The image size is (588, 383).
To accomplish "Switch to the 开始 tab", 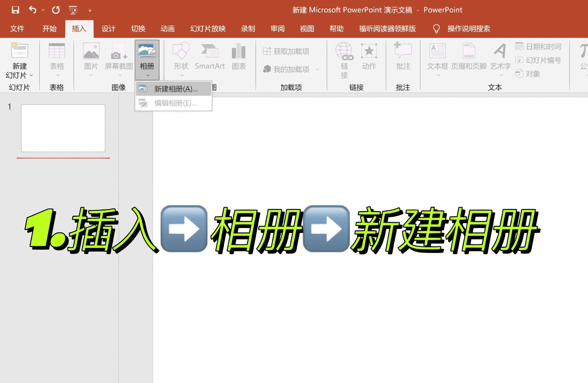I will tap(49, 28).
